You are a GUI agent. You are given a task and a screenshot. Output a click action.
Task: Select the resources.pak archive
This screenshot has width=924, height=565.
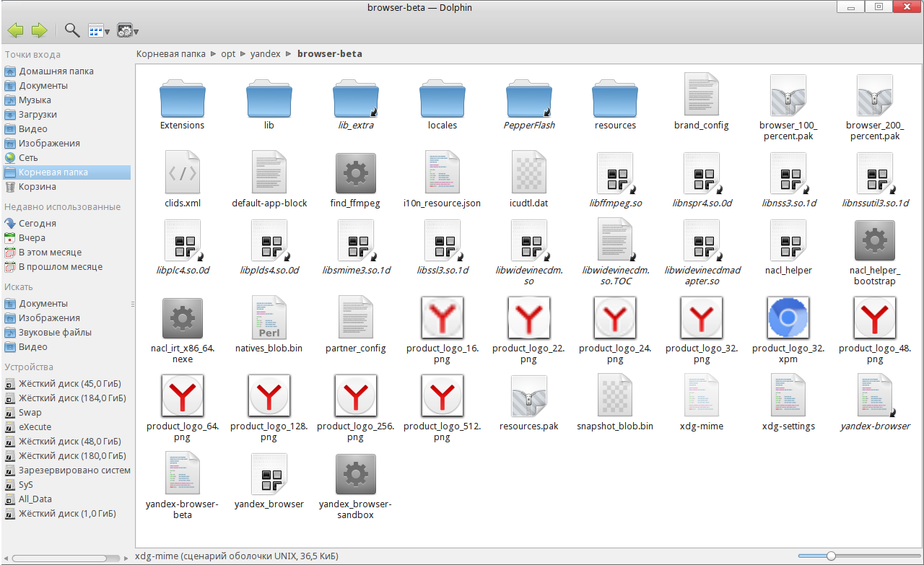pos(529,403)
